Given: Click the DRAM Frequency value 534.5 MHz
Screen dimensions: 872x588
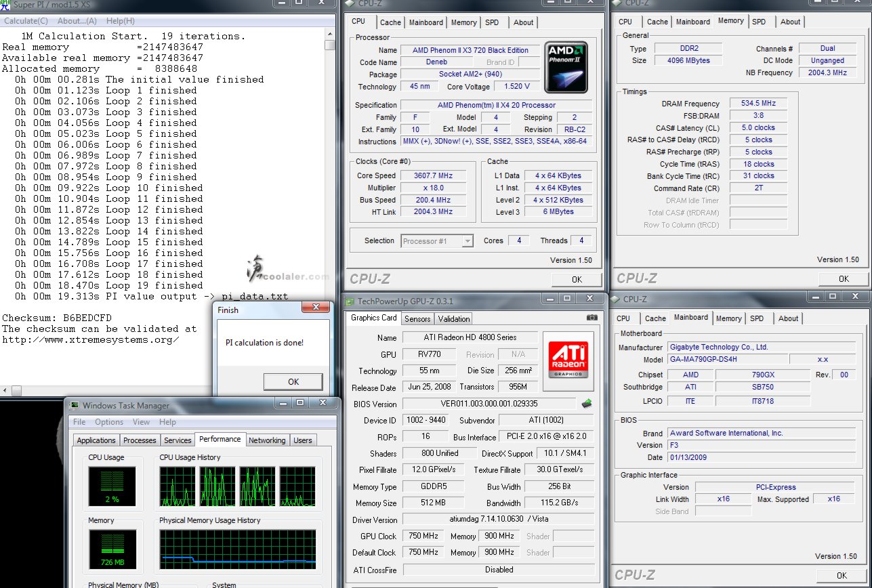Looking at the screenshot, I should [x=758, y=104].
